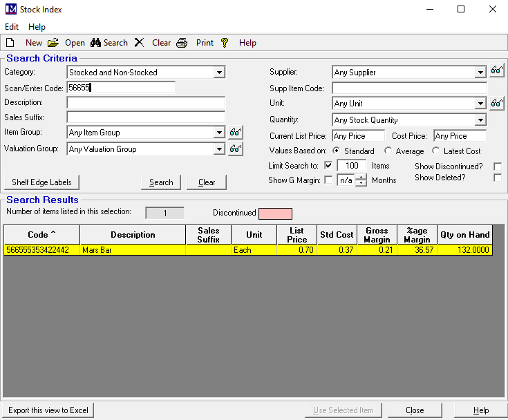Select the Average values radio button
This screenshot has height=420, width=508.
coord(388,151)
